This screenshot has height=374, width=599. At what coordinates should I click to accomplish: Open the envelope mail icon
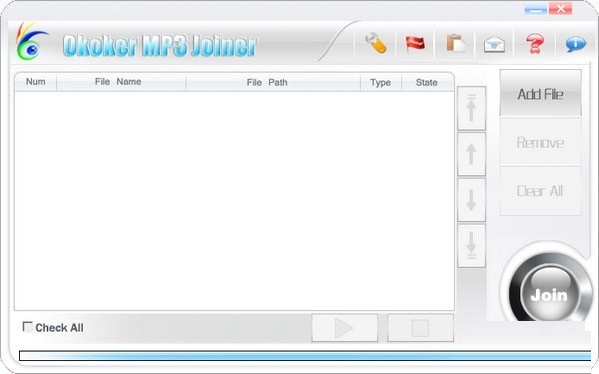coord(494,44)
